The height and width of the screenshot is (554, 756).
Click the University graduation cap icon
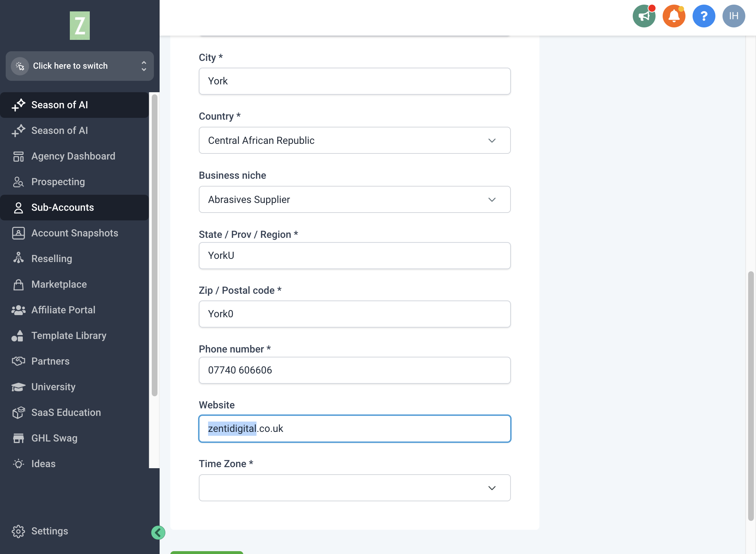click(18, 387)
